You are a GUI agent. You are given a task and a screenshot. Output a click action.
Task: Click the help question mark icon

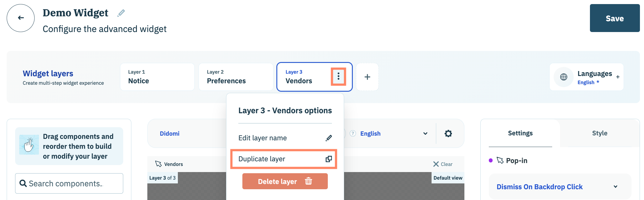coord(353,133)
